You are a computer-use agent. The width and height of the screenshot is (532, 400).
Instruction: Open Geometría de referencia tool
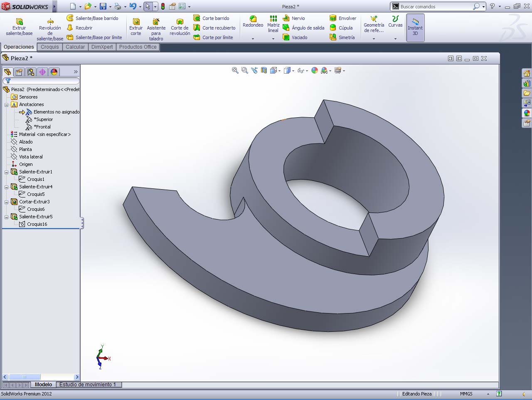(374, 24)
